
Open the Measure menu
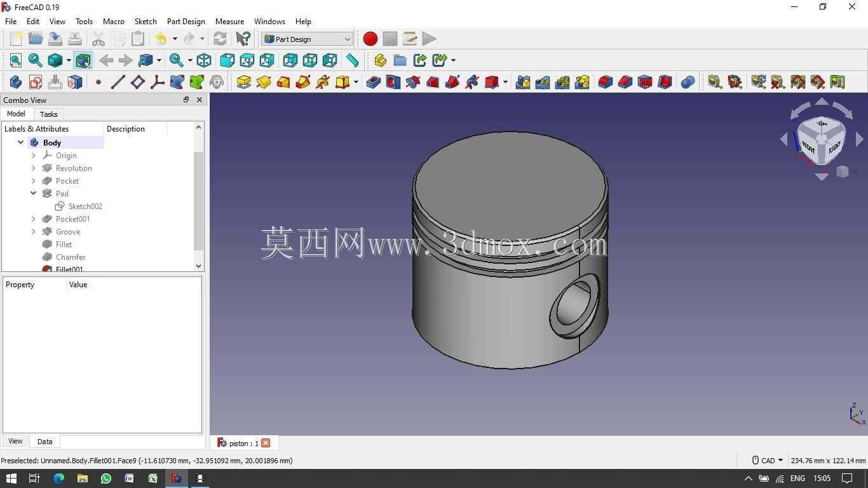[x=229, y=21]
